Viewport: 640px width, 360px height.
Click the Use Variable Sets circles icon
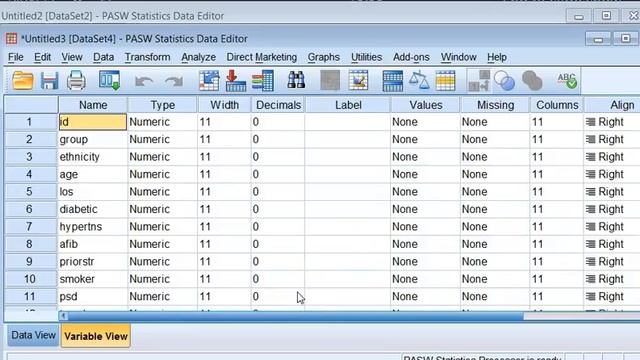(x=504, y=81)
